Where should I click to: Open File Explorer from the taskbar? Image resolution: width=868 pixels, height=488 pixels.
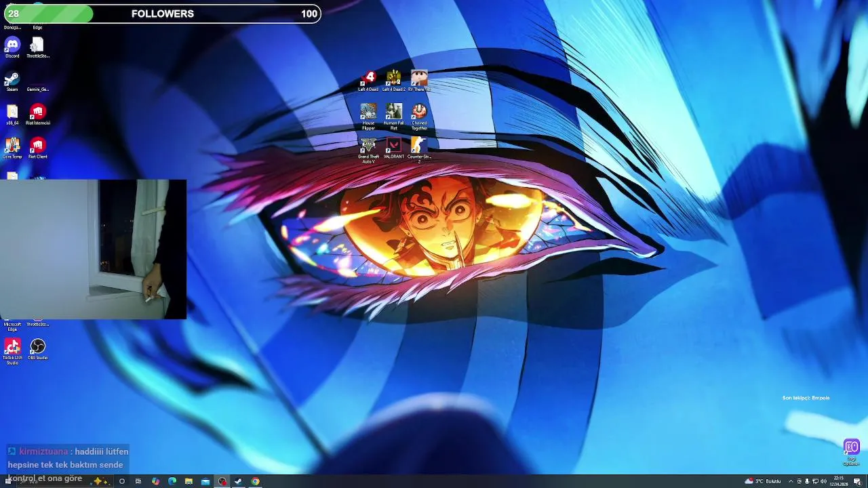(189, 481)
